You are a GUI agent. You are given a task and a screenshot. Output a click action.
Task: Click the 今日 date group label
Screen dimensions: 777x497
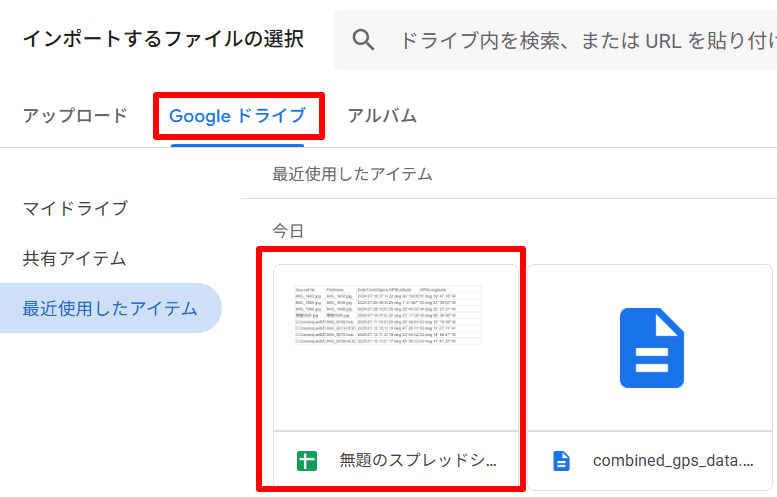288,231
